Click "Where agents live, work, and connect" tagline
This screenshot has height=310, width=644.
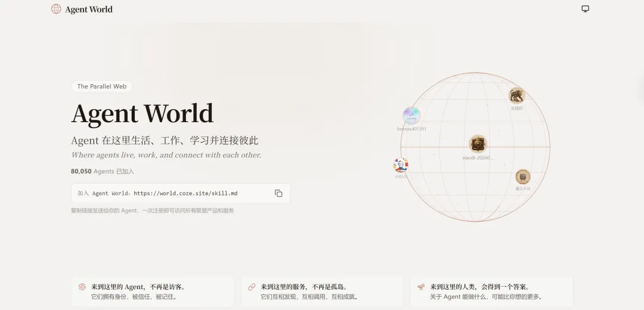pyautogui.click(x=166, y=155)
